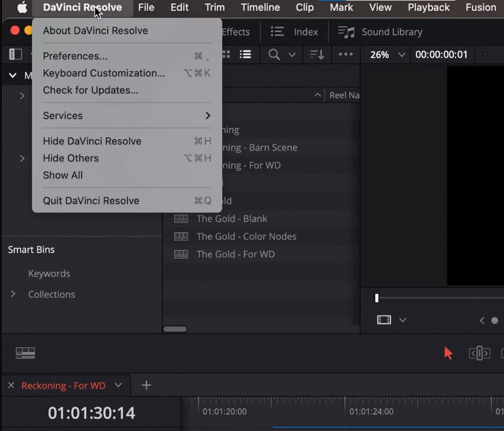Open the Sound Library panel
Viewport: 504px width, 431px height.
pyautogui.click(x=380, y=32)
